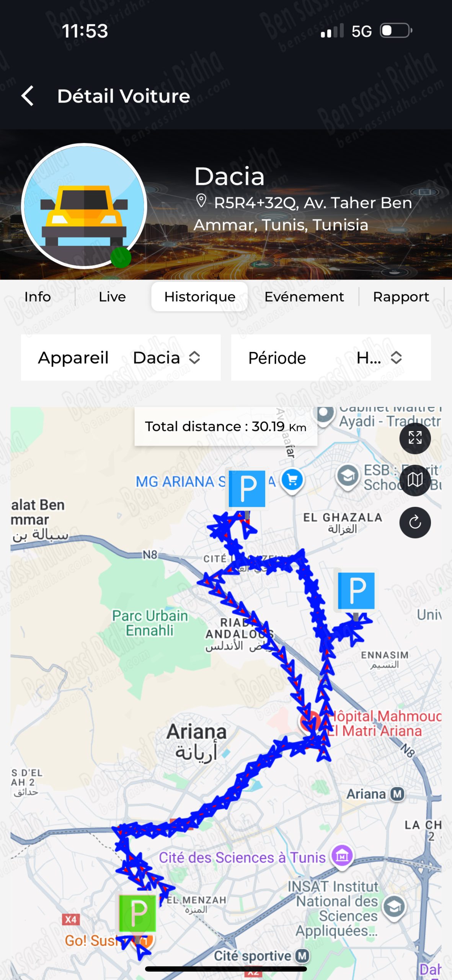
Task: Switch to the Live tab
Action: click(x=112, y=297)
